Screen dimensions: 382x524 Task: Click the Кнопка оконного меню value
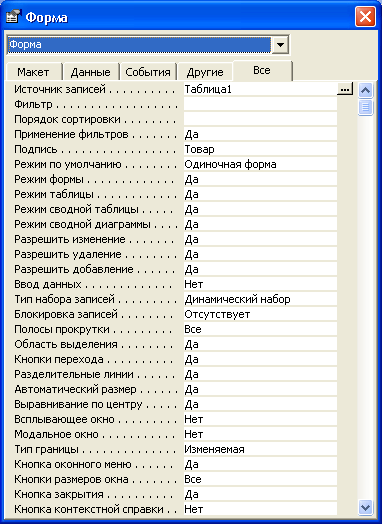pyautogui.click(x=260, y=465)
